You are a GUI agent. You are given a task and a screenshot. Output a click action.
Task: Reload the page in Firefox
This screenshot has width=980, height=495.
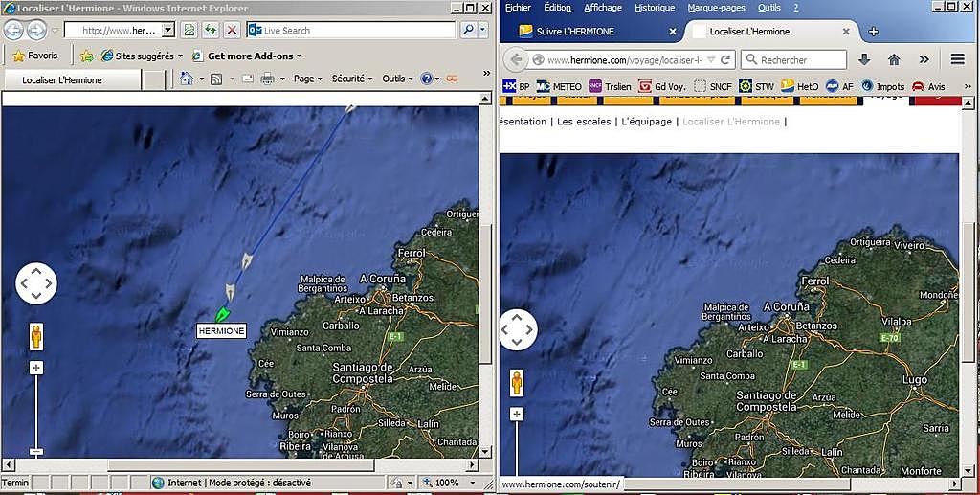click(x=725, y=60)
